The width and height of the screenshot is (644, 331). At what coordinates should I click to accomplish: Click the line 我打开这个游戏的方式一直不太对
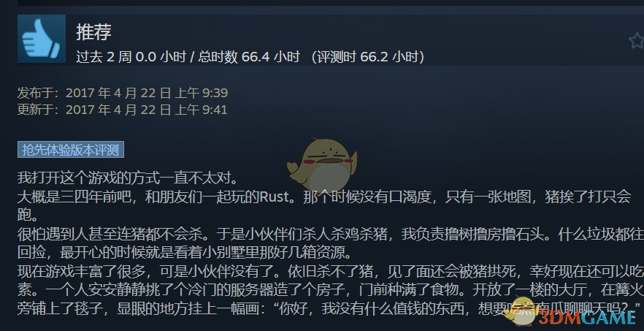tap(128, 178)
